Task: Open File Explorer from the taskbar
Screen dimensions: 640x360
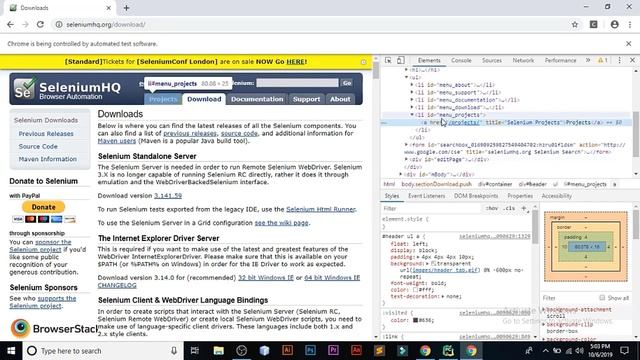Action: point(218,351)
